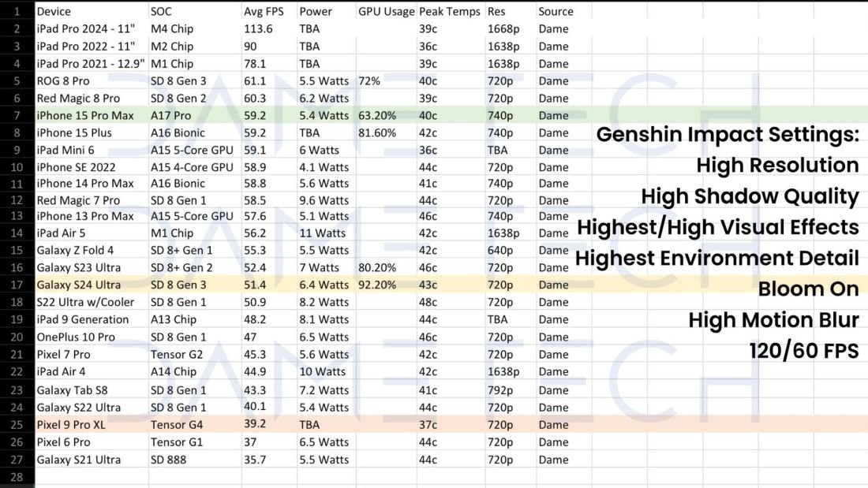Viewport: 868px width, 488px height.
Task: Click the 'SD 8 Gen 2' cell
Action: pos(195,98)
